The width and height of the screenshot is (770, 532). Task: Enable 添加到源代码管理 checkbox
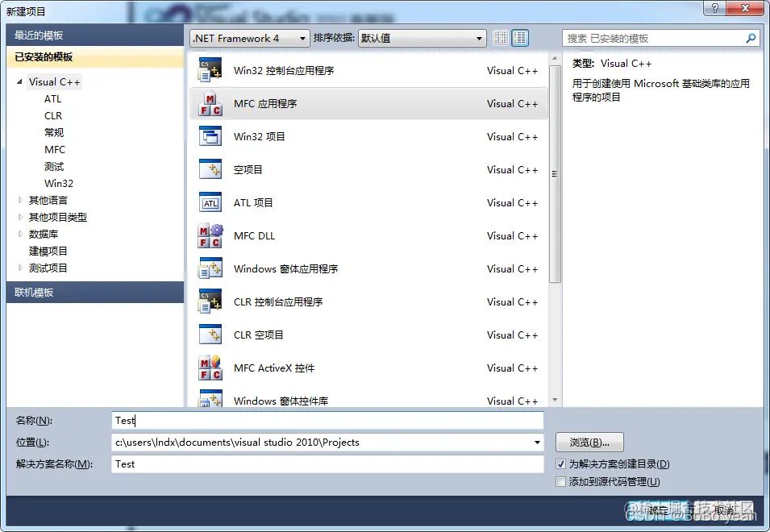tap(560, 481)
